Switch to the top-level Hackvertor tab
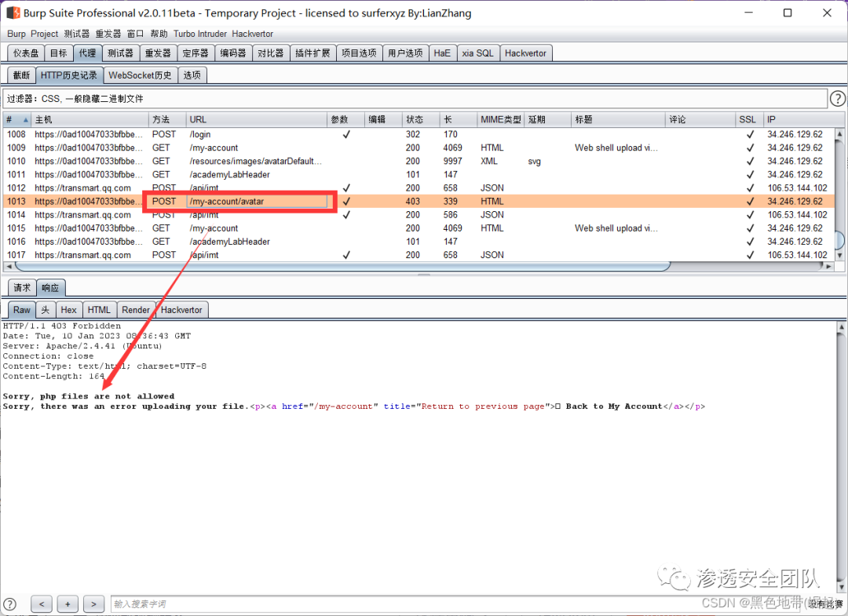 pos(525,53)
